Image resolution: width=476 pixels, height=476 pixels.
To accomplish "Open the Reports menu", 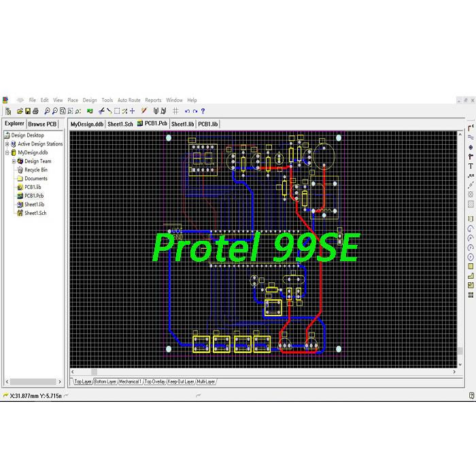I will point(153,100).
